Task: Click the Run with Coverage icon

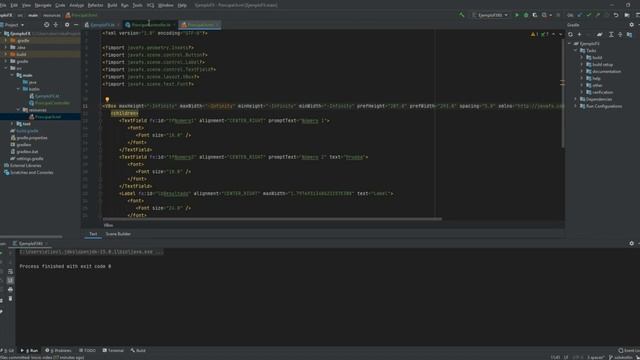Action: click(535, 15)
